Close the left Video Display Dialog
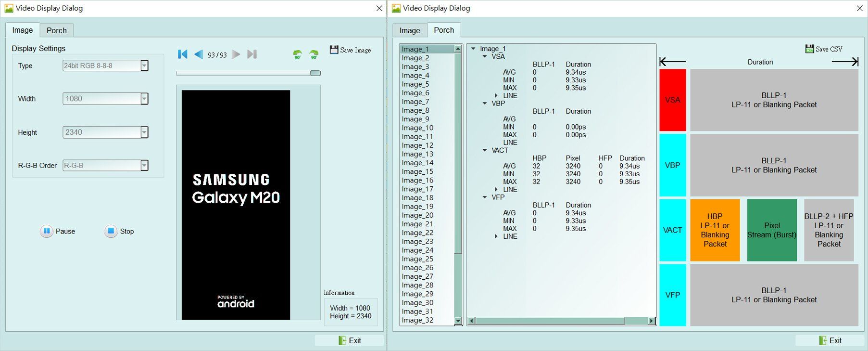The width and height of the screenshot is (868, 351). click(379, 8)
